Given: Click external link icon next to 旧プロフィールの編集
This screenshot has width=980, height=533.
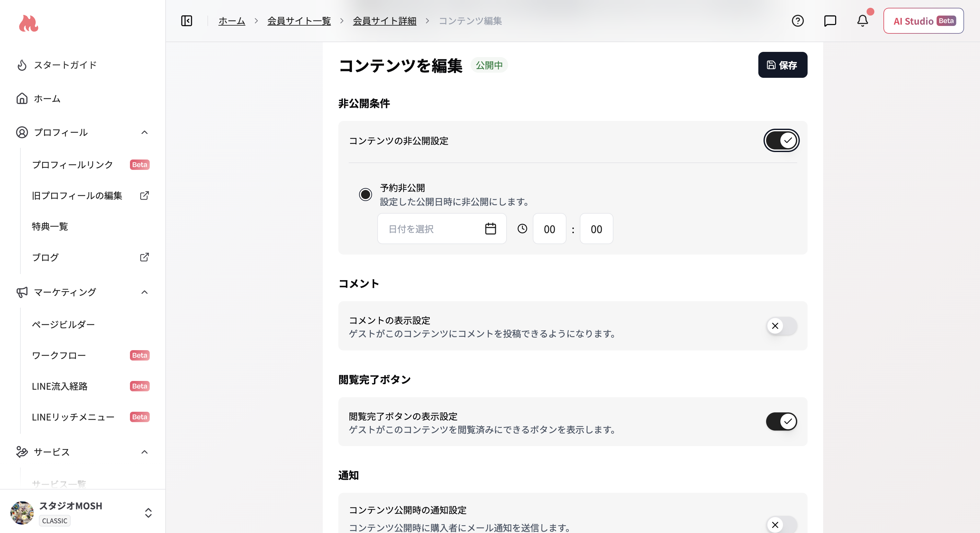Looking at the screenshot, I should coord(144,196).
